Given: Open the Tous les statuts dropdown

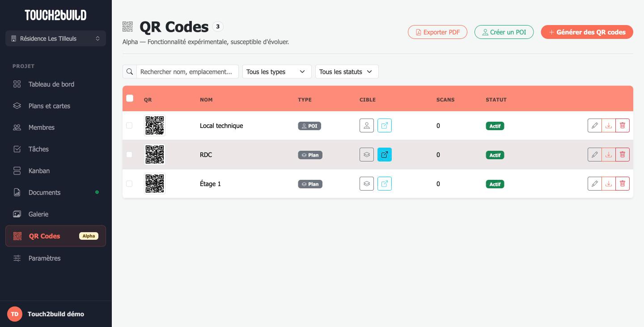Looking at the screenshot, I should (x=347, y=72).
